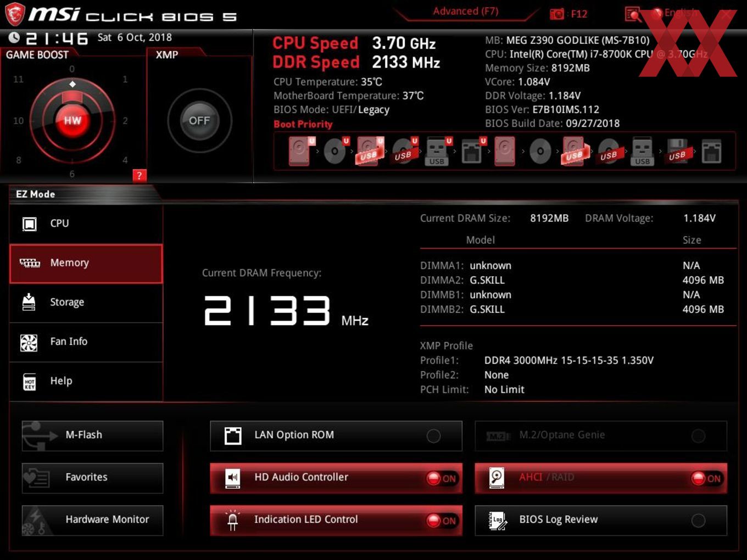Open the English language selector
Image resolution: width=747 pixels, height=560 pixels.
click(x=675, y=13)
